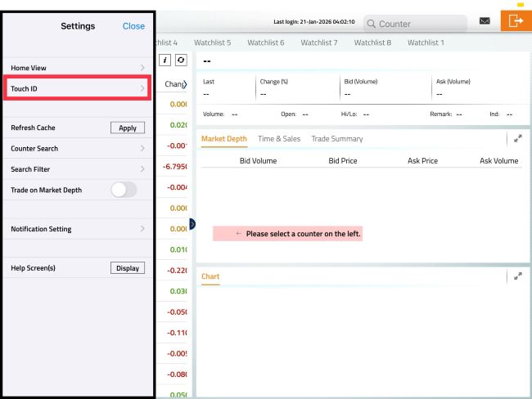Select the Watchlist 7 tab

click(318, 43)
